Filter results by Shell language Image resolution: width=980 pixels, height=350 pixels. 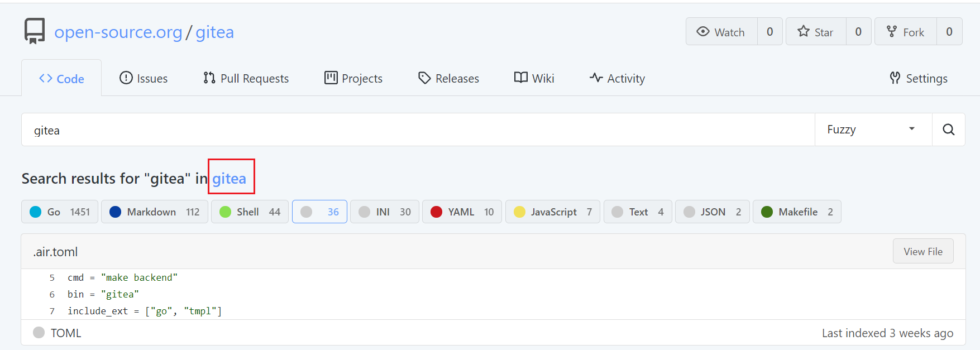250,212
